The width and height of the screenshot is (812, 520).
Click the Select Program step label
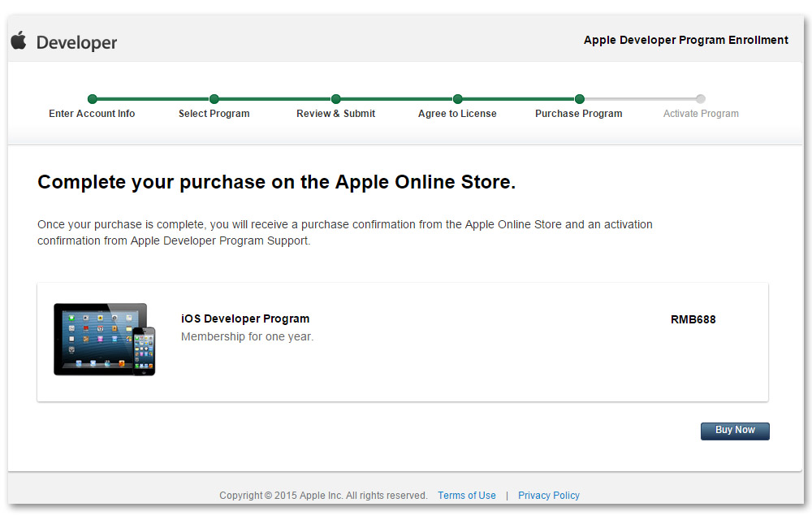tap(214, 114)
